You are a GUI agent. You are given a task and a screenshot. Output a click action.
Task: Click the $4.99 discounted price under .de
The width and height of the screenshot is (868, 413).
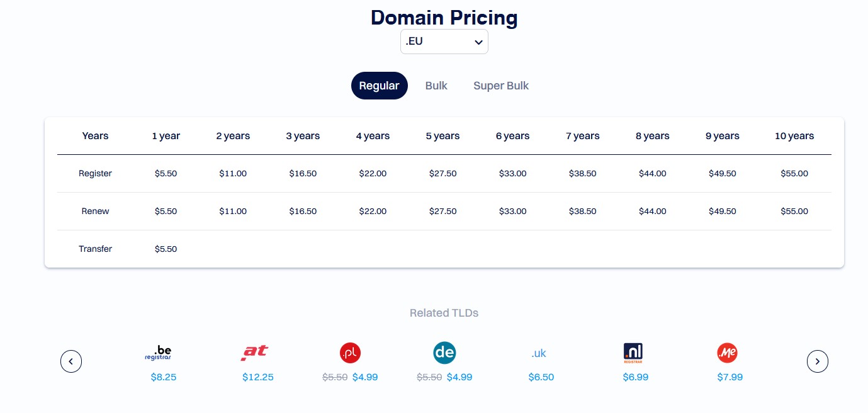[459, 377]
